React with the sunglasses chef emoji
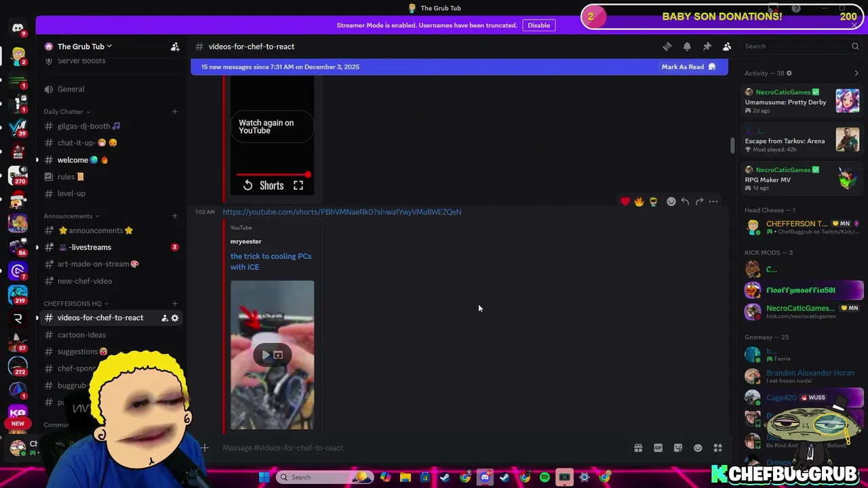The width and height of the screenshot is (868, 488). click(653, 201)
